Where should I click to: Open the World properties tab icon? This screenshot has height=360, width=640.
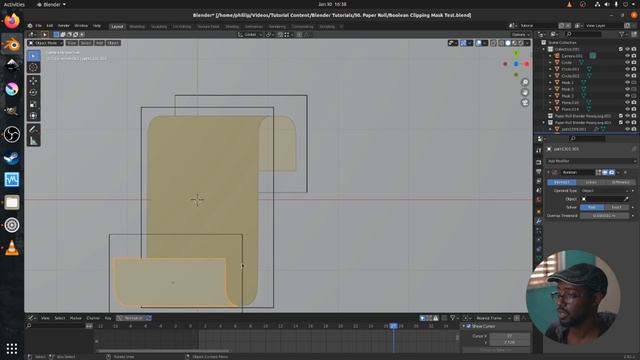(539, 200)
